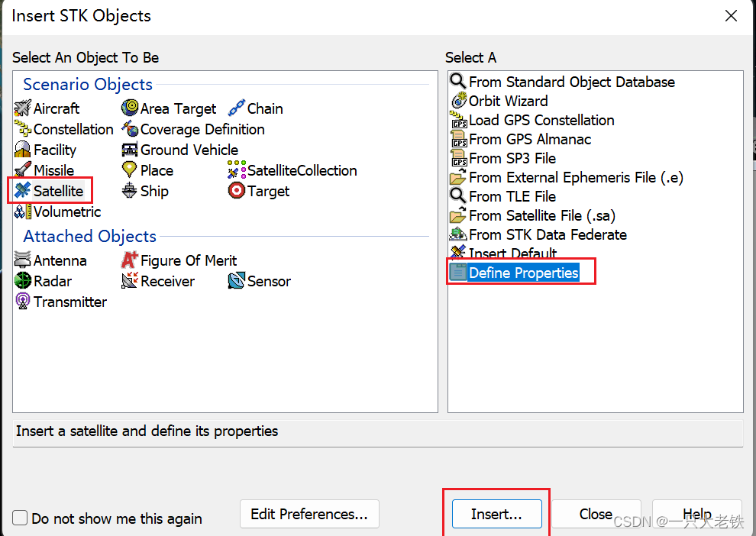Choose the Radar icon

pos(23,281)
